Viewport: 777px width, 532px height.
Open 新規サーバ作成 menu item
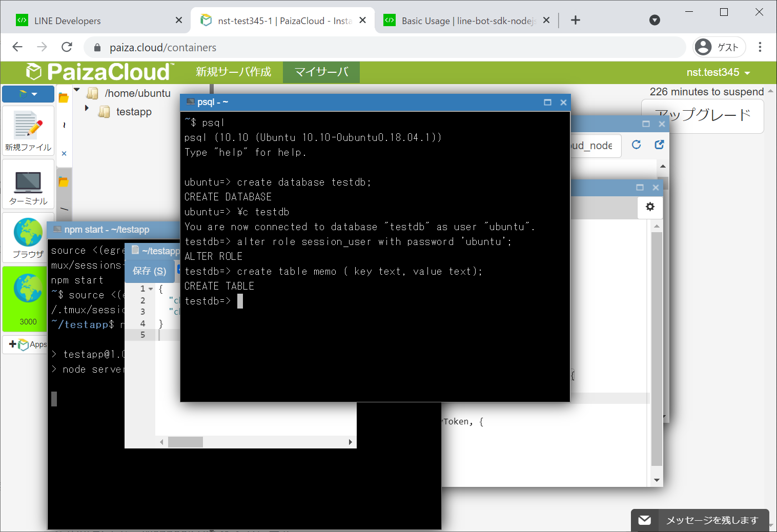[x=233, y=72]
